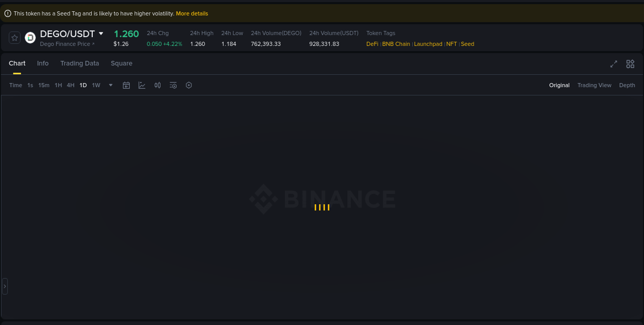Expand the collapsed left side panel

click(5, 286)
